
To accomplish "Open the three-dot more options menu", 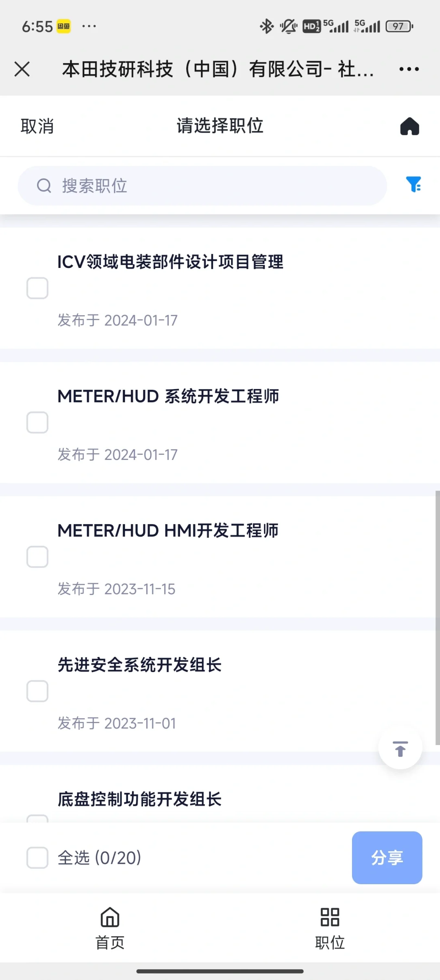I will click(409, 69).
